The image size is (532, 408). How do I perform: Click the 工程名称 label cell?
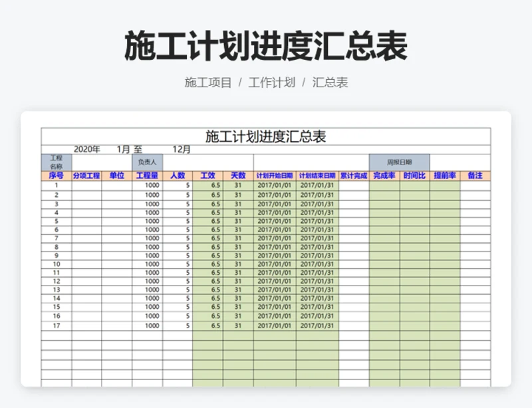[x=57, y=162]
